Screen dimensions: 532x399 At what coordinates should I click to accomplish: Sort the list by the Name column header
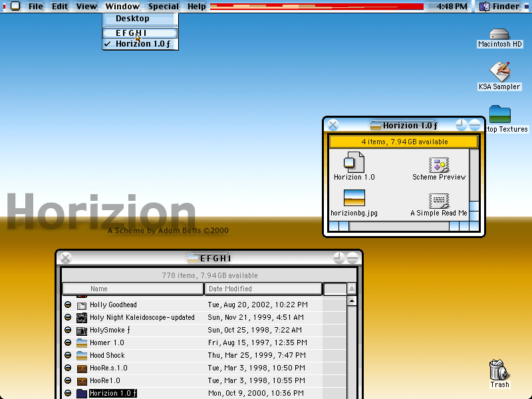(133, 289)
